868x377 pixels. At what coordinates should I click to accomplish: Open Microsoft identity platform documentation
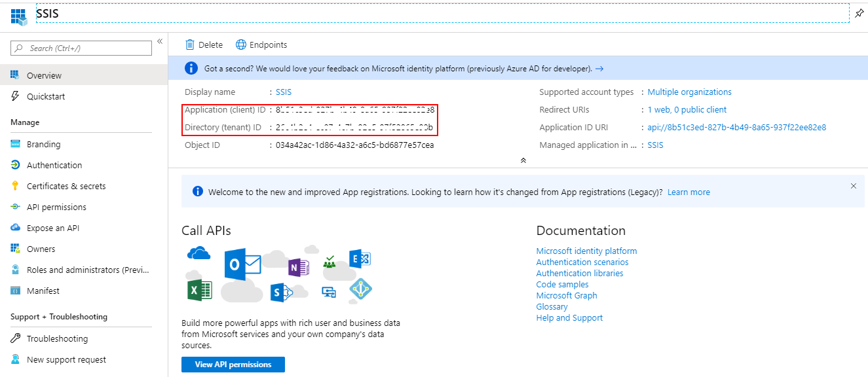point(586,251)
